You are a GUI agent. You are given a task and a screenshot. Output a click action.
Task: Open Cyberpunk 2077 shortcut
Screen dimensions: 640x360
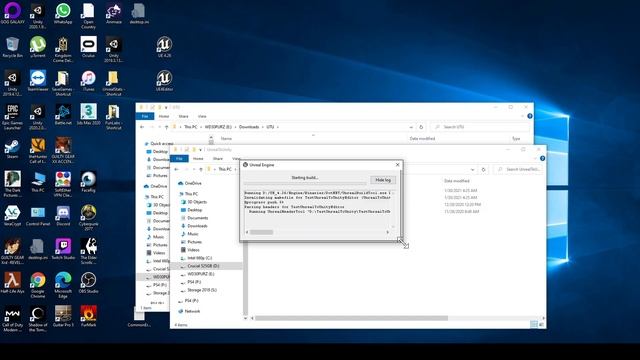coord(88,218)
